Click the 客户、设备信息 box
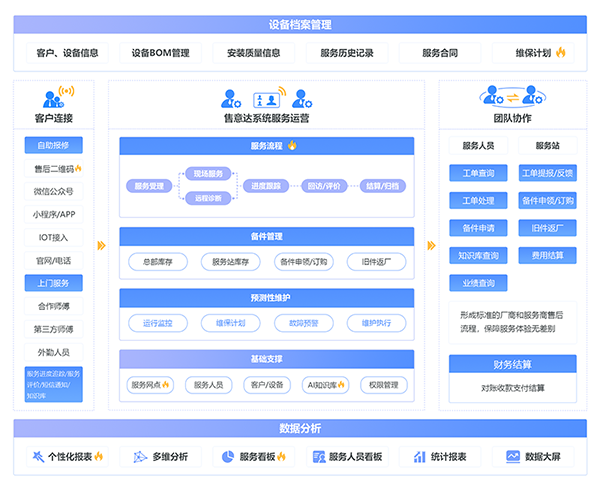Viewport: 600px width, 491px height. point(67,53)
